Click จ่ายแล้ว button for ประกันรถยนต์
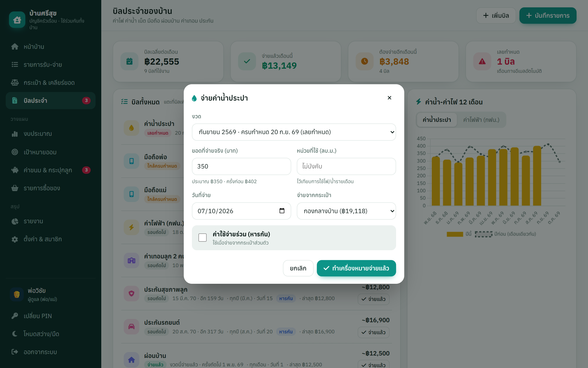588x368 pixels. click(x=373, y=332)
